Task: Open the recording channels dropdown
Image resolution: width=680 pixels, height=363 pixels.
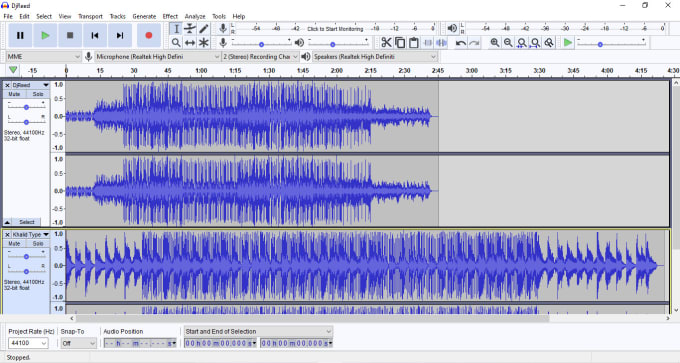Action: (x=261, y=56)
